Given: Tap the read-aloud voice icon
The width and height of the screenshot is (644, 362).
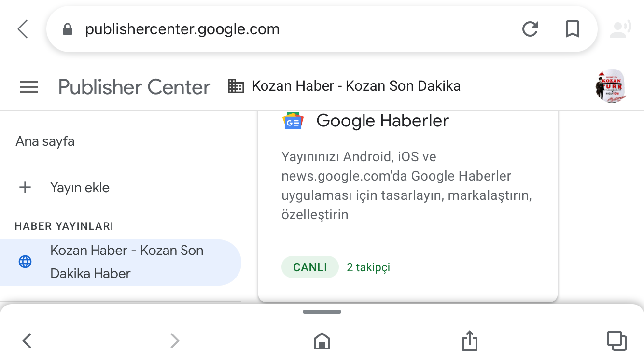Looking at the screenshot, I should coord(620,29).
